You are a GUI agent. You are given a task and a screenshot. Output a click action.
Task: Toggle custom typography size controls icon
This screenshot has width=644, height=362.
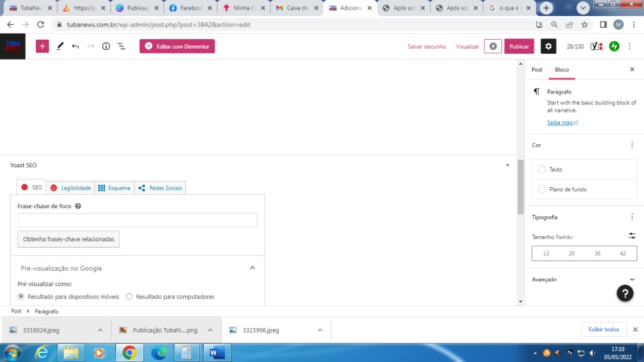(x=632, y=236)
